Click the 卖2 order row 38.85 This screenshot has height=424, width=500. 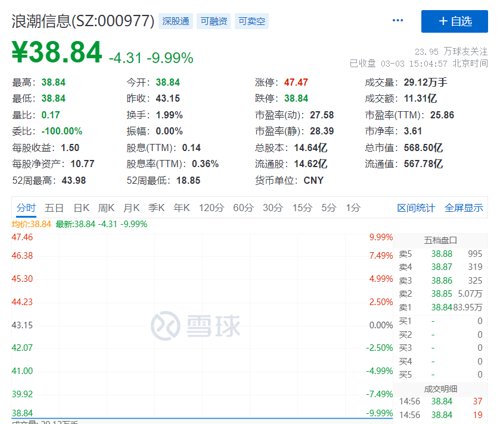(x=440, y=294)
